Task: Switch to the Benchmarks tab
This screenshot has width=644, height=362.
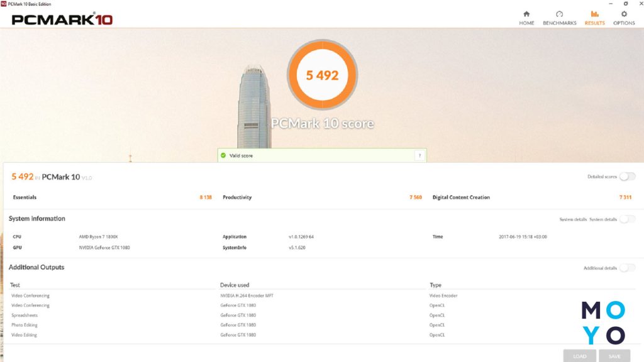Action: 559,18
